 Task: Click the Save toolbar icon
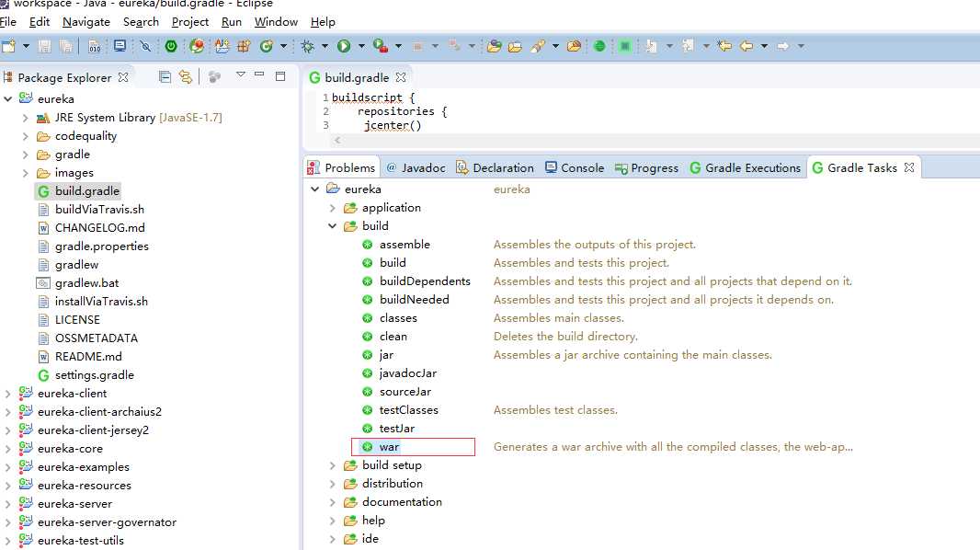pos(44,46)
